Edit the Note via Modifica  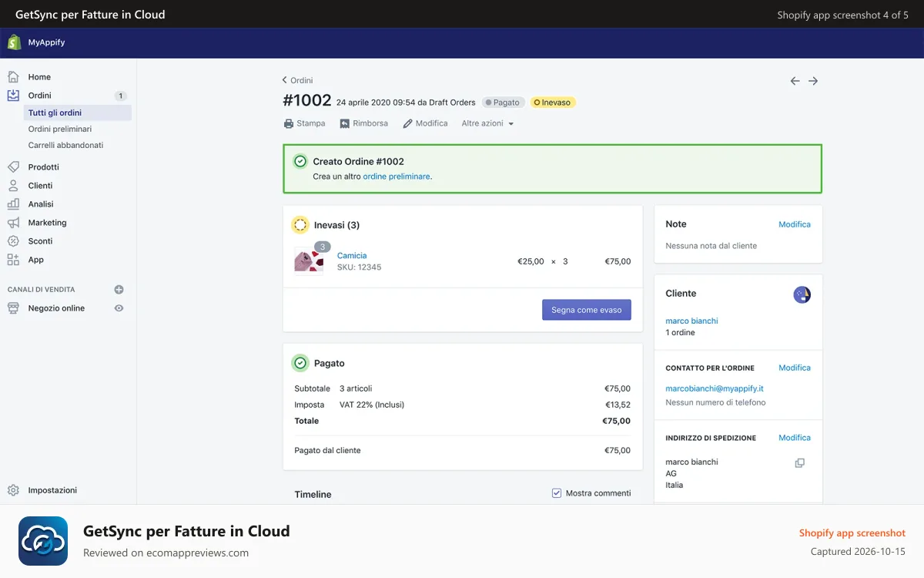[795, 224]
